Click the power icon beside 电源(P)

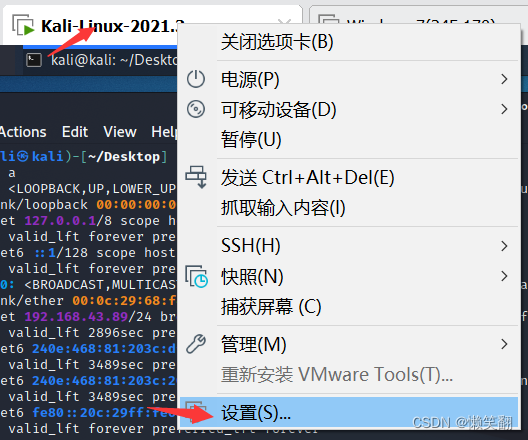[x=196, y=79]
